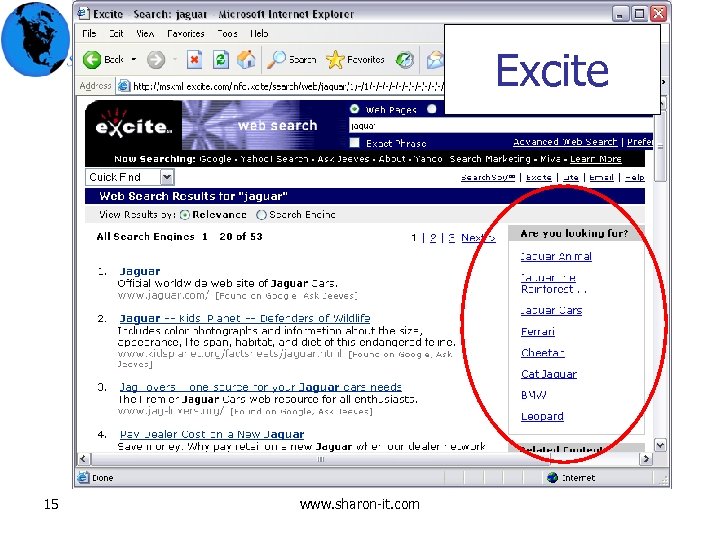
Task: Tick the Exact Phrase checkbox
Action: [x=354, y=143]
